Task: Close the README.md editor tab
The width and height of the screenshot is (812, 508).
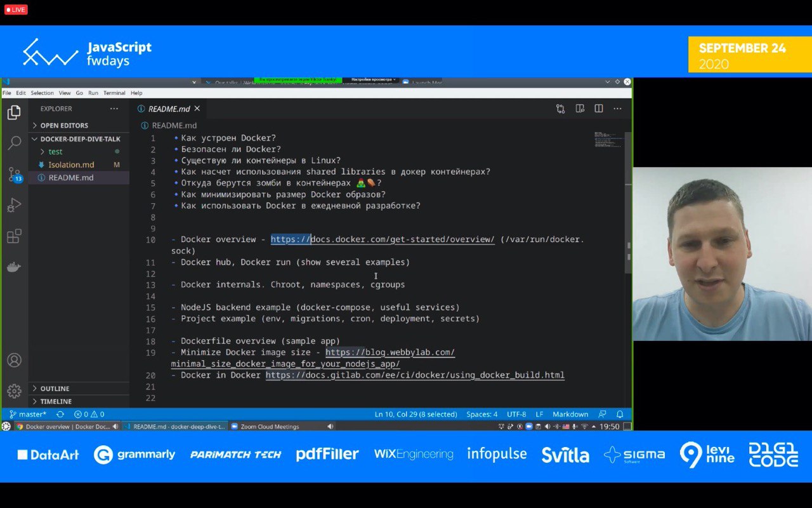Action: coord(197,109)
